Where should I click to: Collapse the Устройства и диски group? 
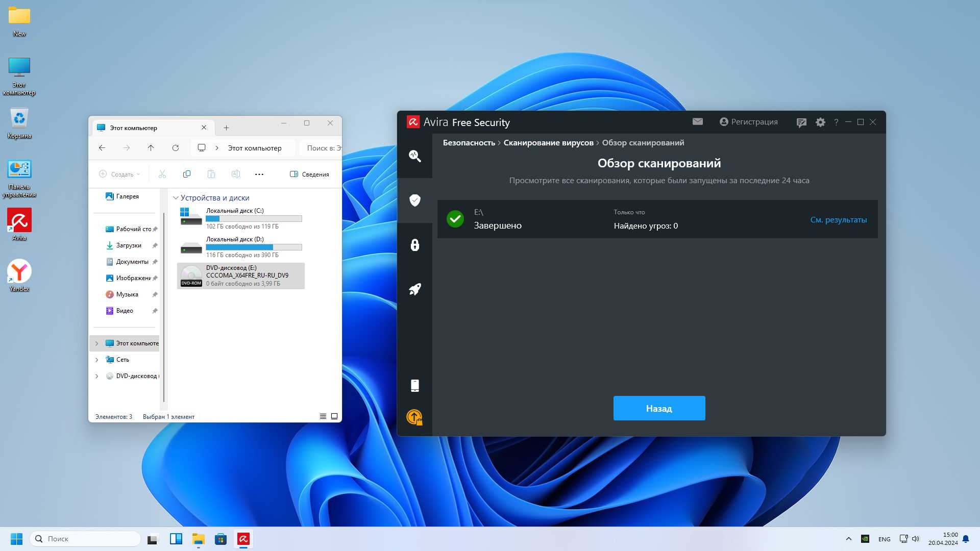[x=176, y=198]
